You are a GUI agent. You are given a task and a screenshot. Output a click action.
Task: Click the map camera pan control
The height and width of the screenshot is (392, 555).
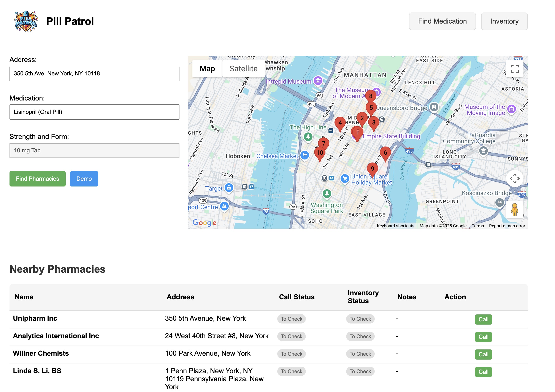pyautogui.click(x=514, y=178)
